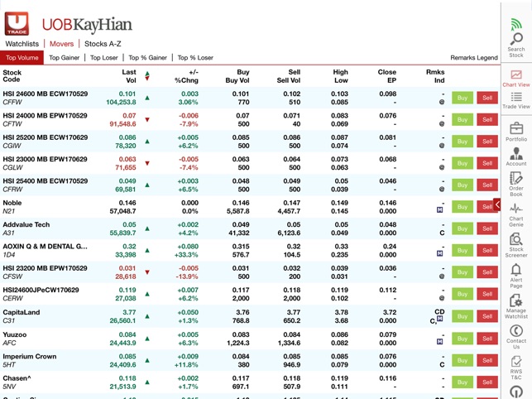532x399 pixels.
Task: Sell HSI 24000 MB EPW170529
Action: click(487, 119)
